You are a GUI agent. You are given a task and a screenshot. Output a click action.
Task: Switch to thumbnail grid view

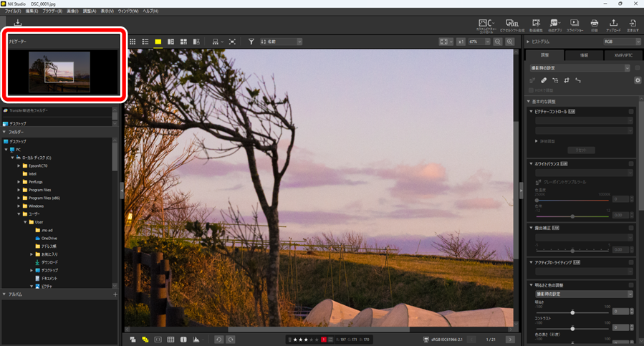coord(133,42)
